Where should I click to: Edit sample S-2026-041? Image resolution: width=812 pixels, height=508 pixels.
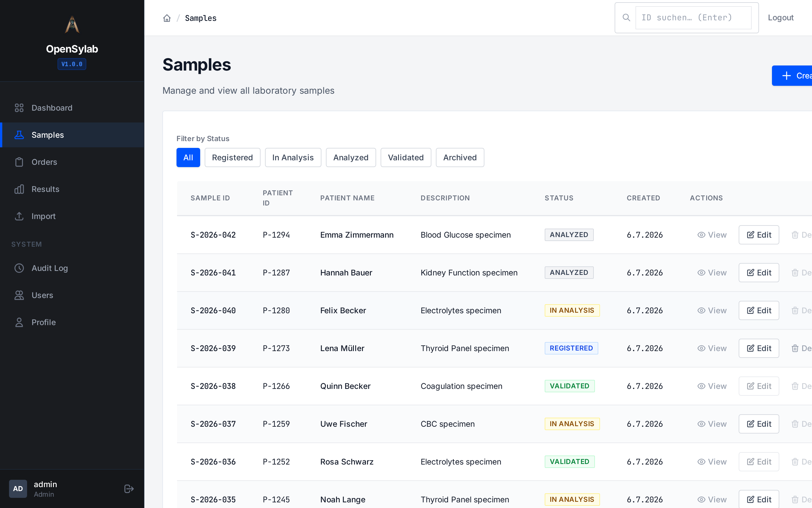[x=759, y=272]
